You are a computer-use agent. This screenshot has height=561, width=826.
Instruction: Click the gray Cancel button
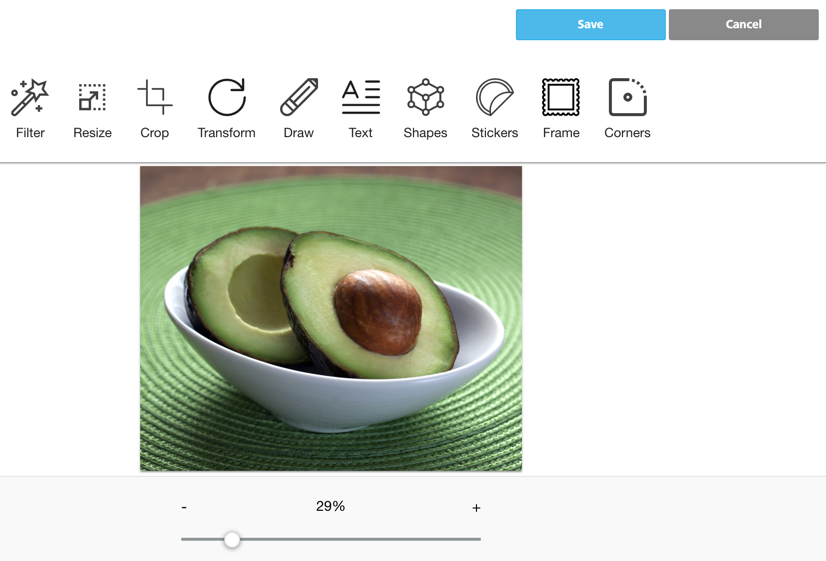744,24
